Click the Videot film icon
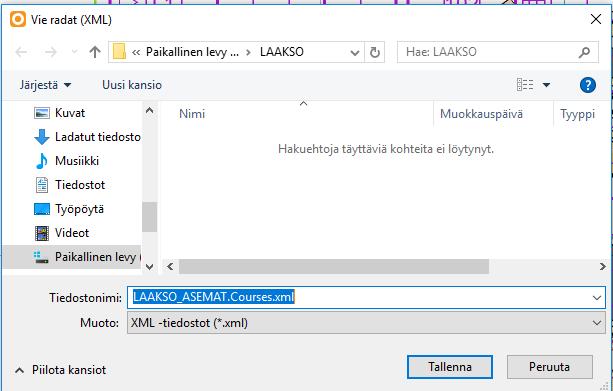 [42, 233]
